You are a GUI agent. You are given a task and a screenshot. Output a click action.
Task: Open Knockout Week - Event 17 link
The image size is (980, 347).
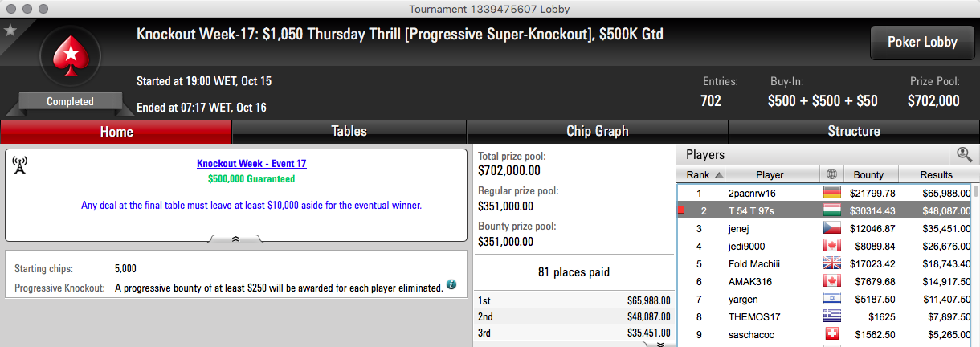(251, 163)
